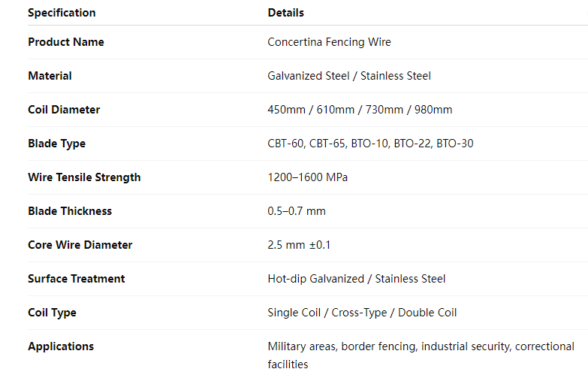
Task: Click the Blade Thickness label
Action: tap(70, 211)
